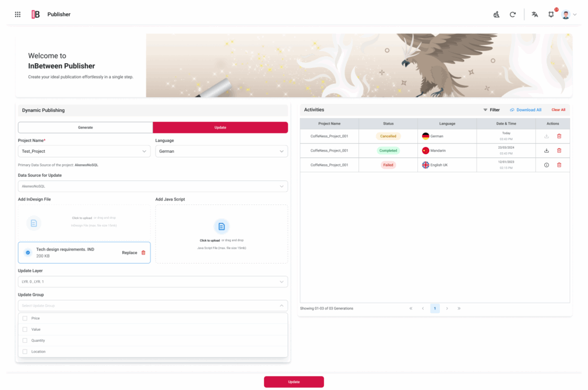
Task: Tick the Location checkbox in Update Group
Action: pos(25,352)
